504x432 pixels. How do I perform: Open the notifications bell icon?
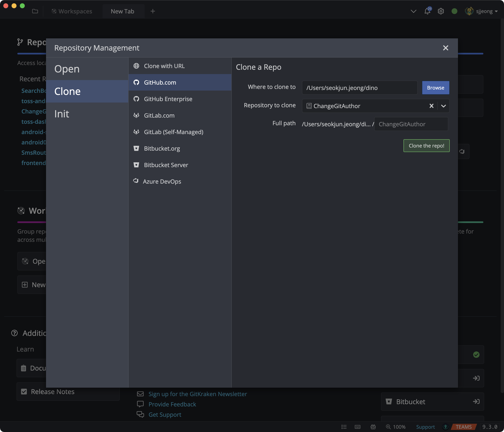[427, 11]
